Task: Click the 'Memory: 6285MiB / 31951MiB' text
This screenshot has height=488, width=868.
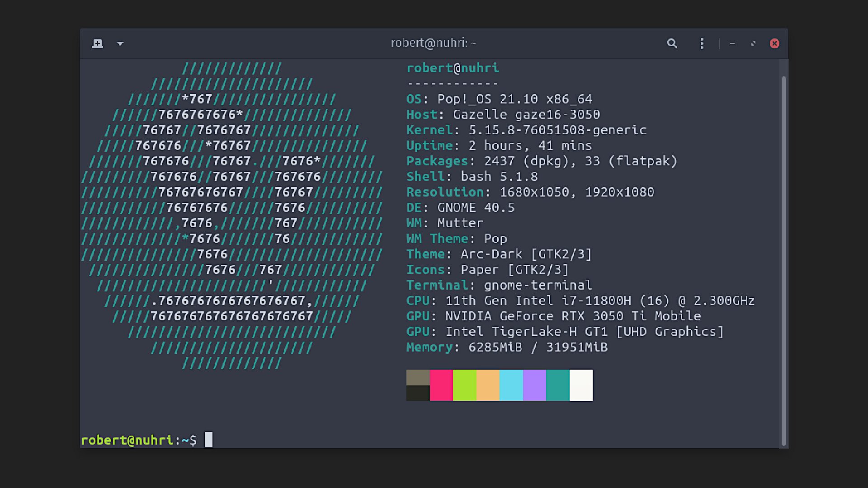Action: tap(507, 347)
